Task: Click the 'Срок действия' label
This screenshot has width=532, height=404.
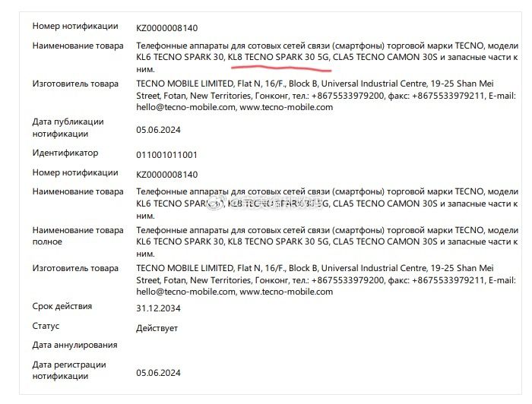Action: [62, 306]
